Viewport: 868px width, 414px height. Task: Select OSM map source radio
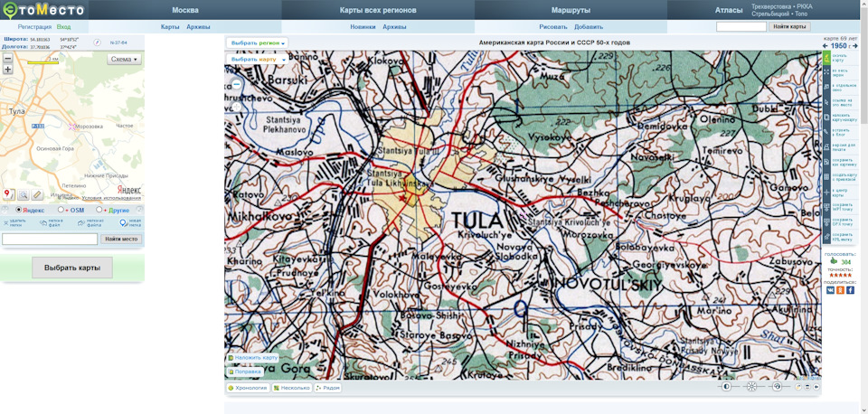[61, 210]
